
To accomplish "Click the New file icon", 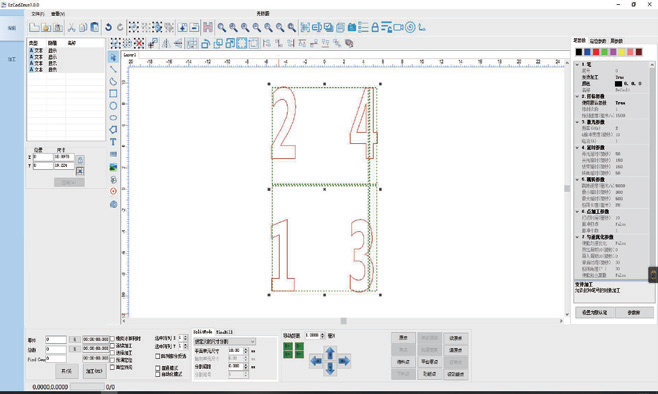I will [x=34, y=28].
